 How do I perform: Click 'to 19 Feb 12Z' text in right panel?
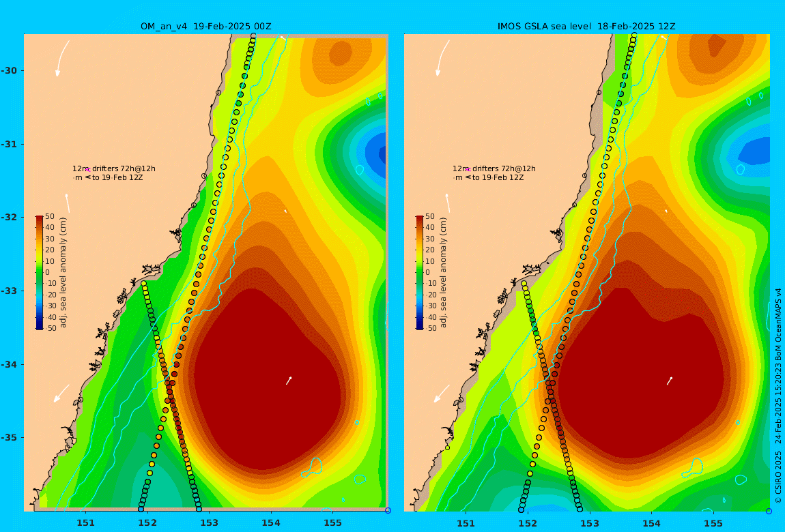[498, 177]
